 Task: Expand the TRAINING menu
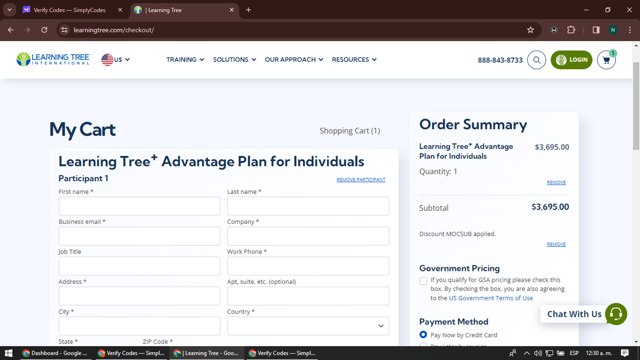pos(185,60)
